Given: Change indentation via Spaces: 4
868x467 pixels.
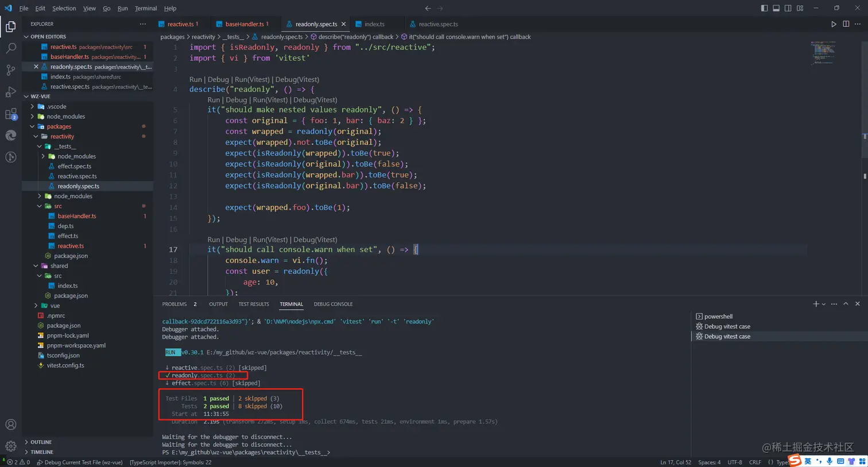Looking at the screenshot, I should (x=710, y=462).
